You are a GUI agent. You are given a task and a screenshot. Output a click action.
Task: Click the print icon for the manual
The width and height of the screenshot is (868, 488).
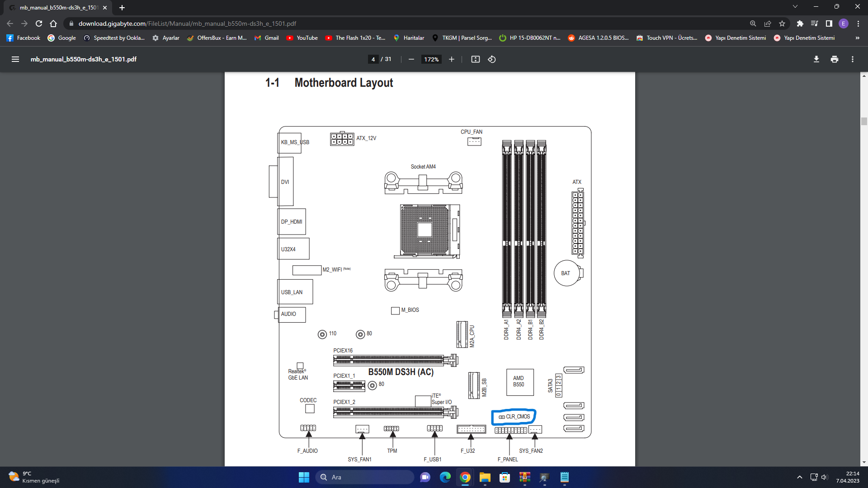pyautogui.click(x=835, y=59)
